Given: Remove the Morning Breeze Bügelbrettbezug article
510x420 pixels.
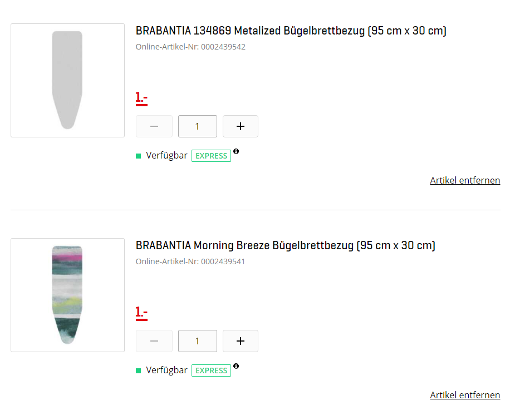Looking at the screenshot, I should (465, 395).
